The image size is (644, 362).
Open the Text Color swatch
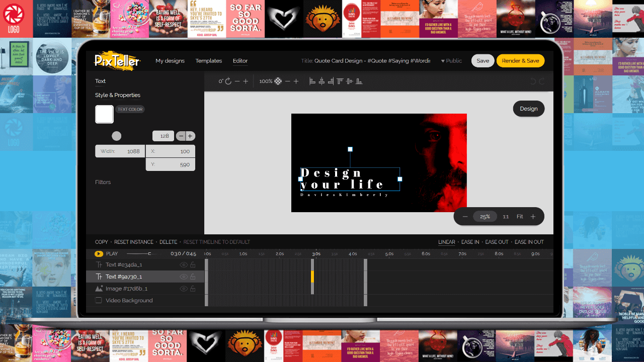[x=104, y=114]
